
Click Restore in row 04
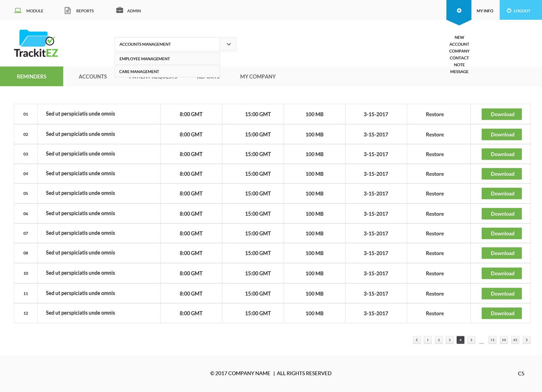pyautogui.click(x=435, y=174)
